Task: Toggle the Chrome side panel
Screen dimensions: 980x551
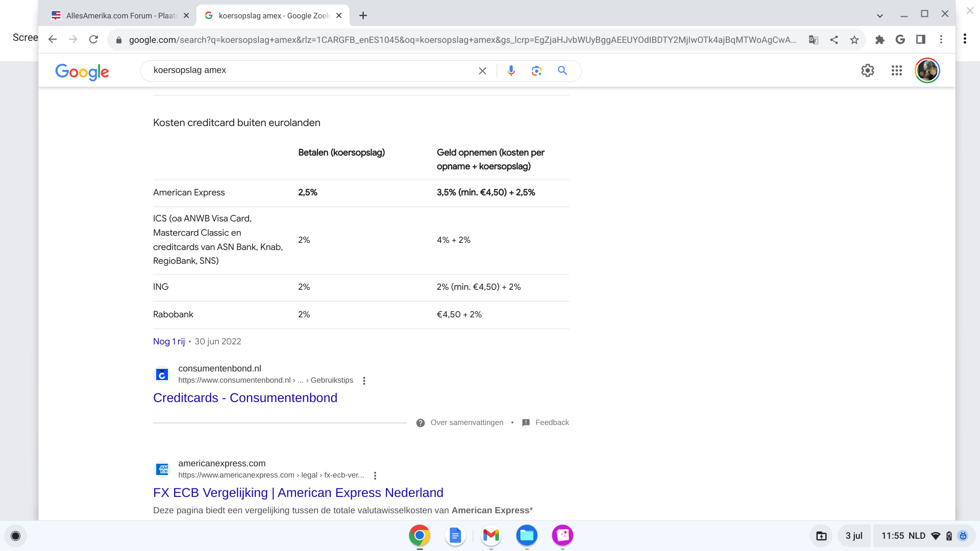Action: (x=921, y=40)
